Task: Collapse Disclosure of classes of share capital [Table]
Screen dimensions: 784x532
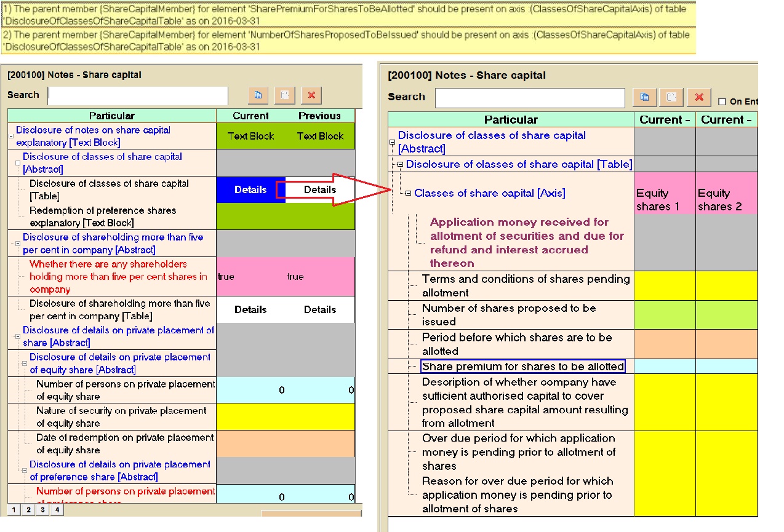Action: [x=400, y=164]
